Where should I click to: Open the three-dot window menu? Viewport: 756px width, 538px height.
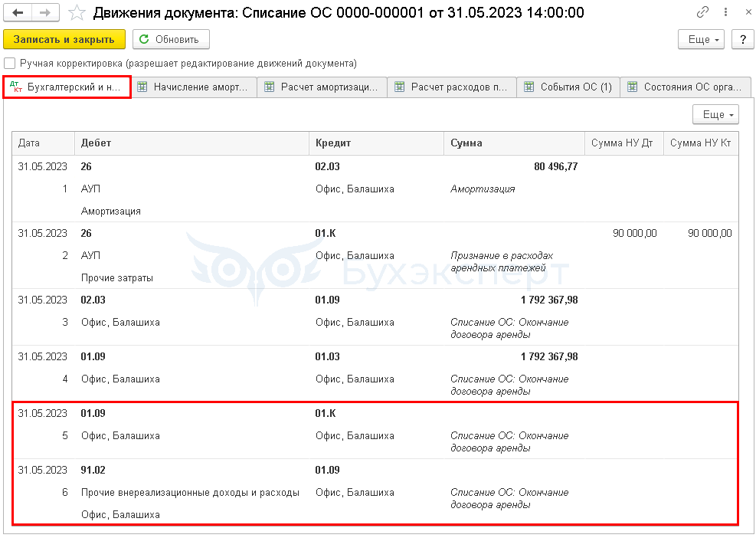725,12
